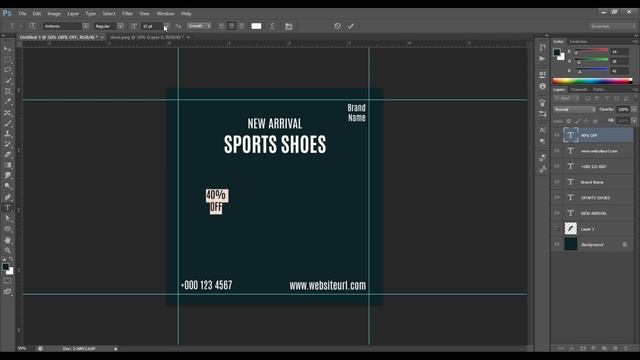The image size is (640, 360).
Task: Open the Opacity slider arrow
Action: pos(633,109)
